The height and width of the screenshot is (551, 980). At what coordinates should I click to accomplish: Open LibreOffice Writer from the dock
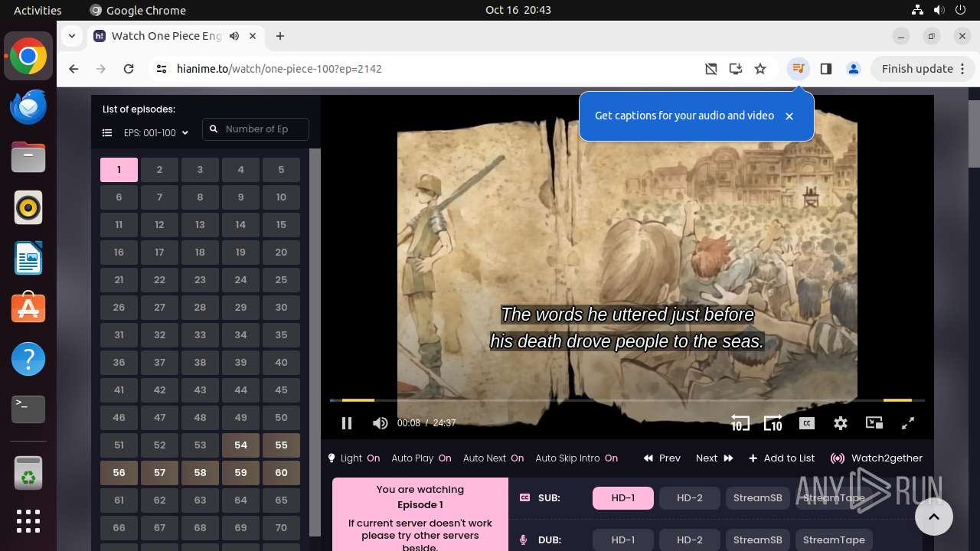pos(28,258)
